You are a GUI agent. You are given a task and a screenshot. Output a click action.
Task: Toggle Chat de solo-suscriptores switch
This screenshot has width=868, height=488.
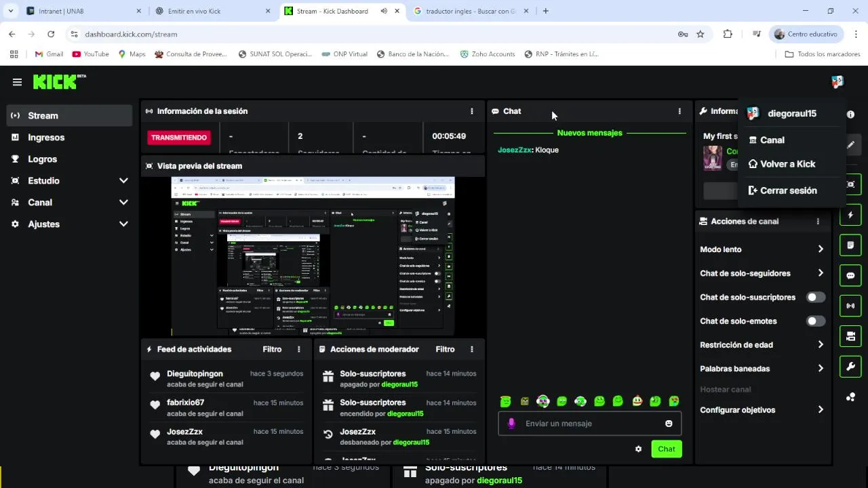pos(816,298)
